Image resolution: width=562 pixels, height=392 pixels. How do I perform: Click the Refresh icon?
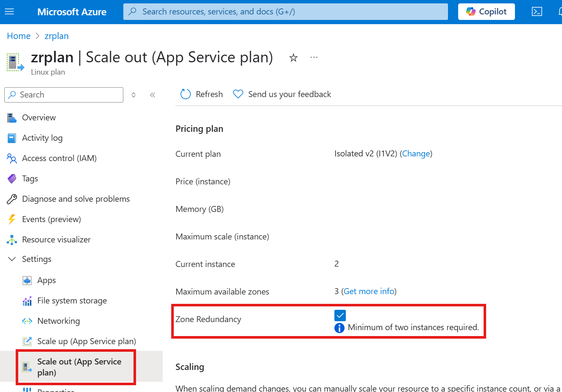pos(186,94)
